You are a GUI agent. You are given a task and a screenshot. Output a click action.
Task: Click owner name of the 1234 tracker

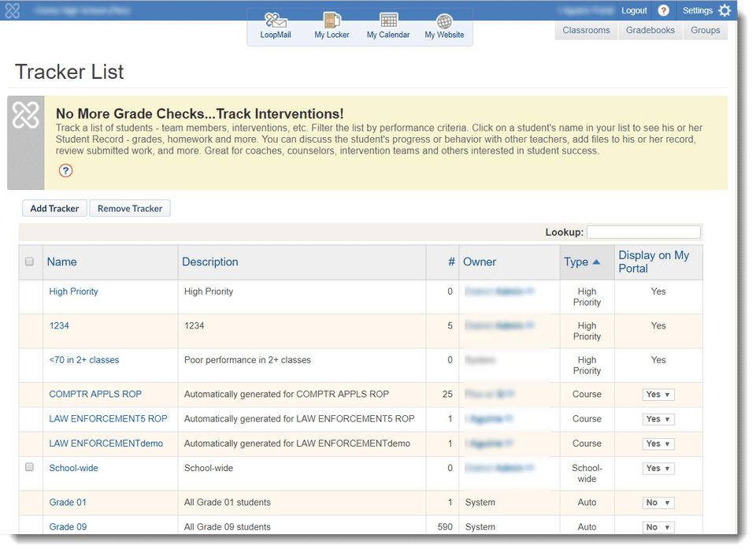click(499, 326)
